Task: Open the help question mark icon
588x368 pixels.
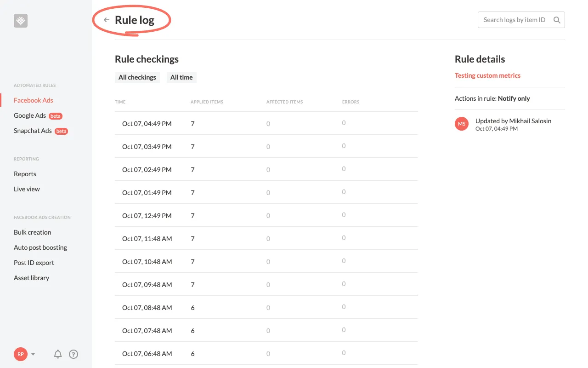Action: click(73, 354)
